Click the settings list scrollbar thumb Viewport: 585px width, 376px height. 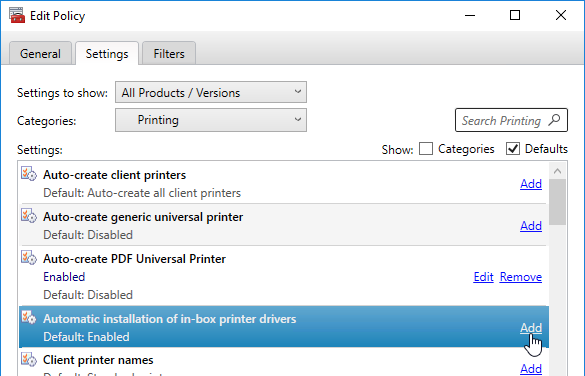point(557,202)
